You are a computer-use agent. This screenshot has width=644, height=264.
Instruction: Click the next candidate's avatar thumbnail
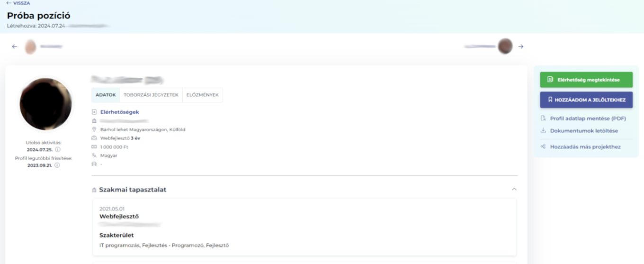tap(505, 46)
